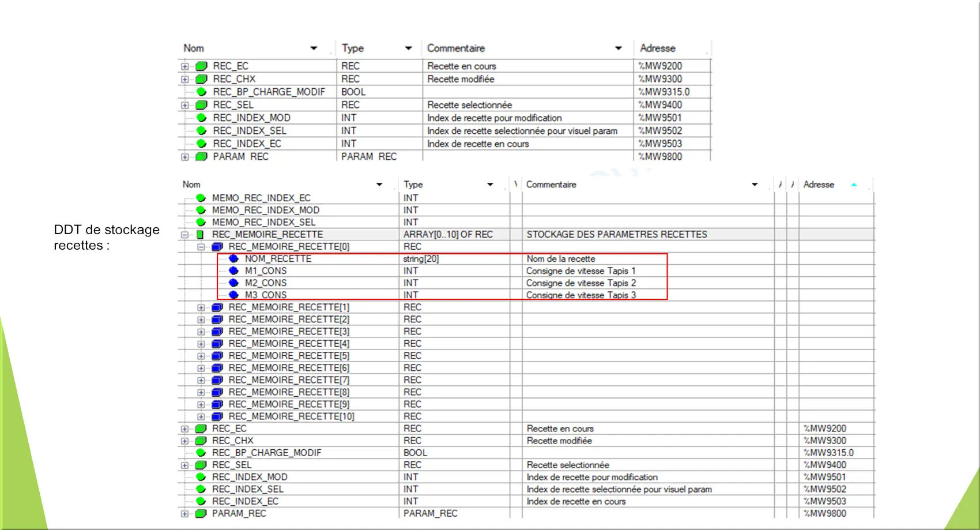Click the MEMO_REC_INDEX_MOD variable icon
Image resolution: width=980 pixels, height=530 pixels.
click(201, 210)
